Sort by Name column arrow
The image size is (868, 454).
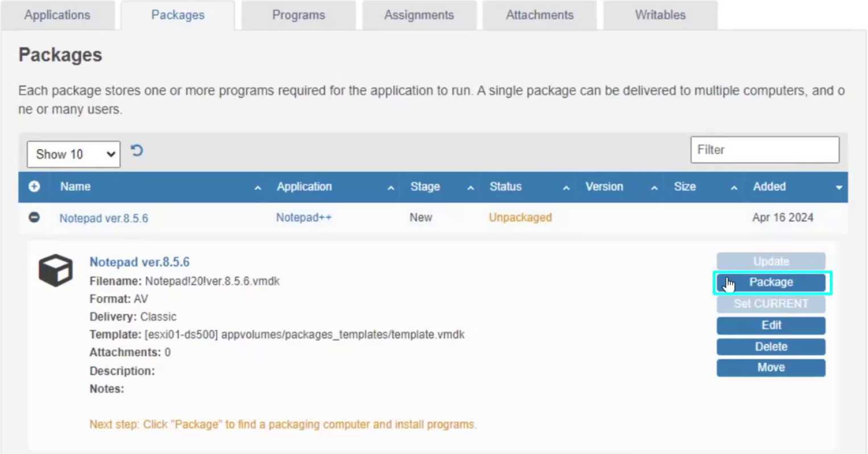258,188
